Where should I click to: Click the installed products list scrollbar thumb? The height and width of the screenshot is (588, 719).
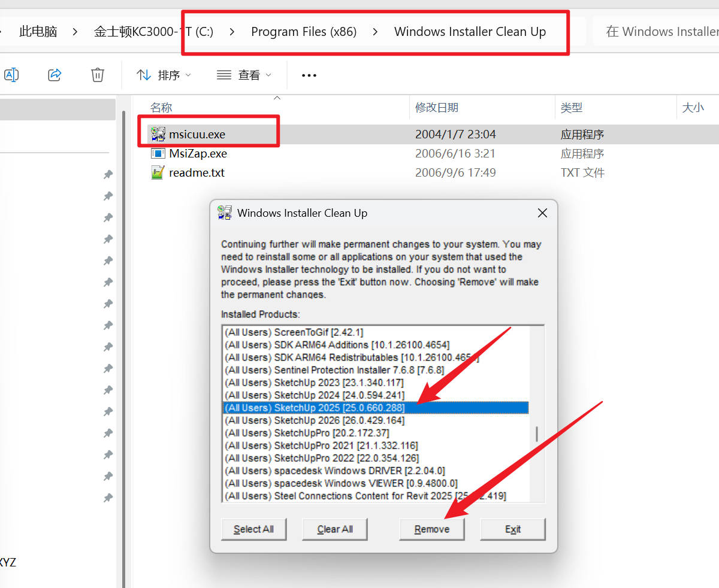pos(537,433)
